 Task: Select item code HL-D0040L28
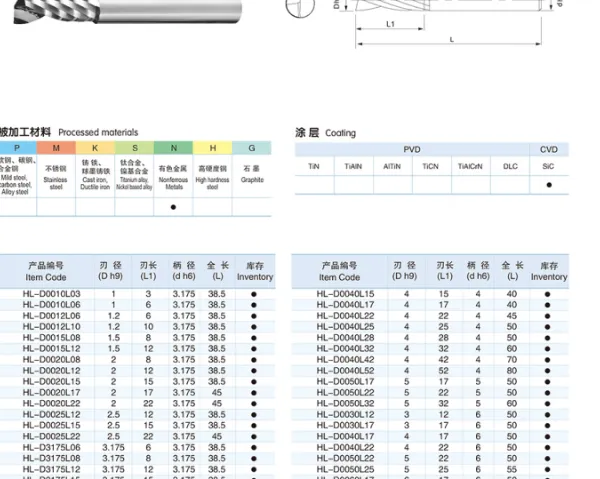(346, 338)
